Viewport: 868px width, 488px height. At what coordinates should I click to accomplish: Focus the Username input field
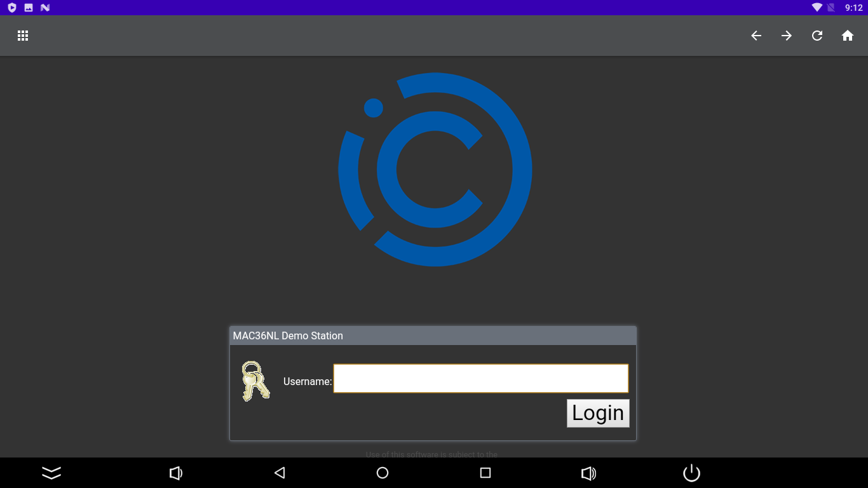pyautogui.click(x=480, y=379)
